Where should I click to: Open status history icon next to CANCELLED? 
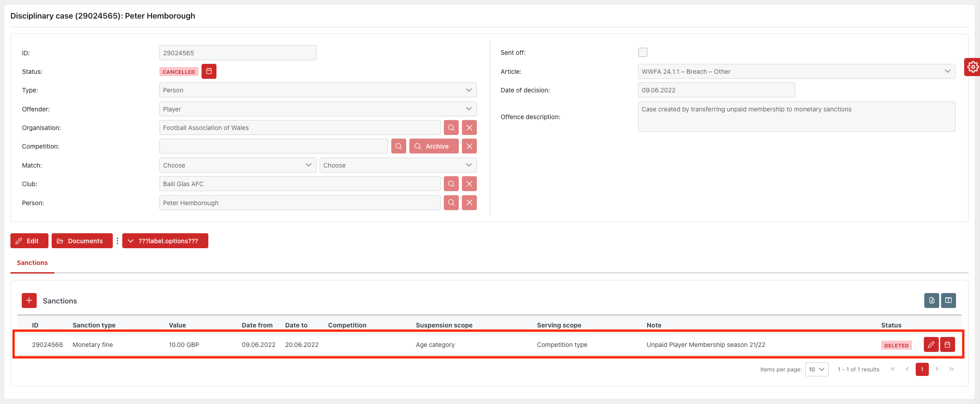click(x=209, y=72)
